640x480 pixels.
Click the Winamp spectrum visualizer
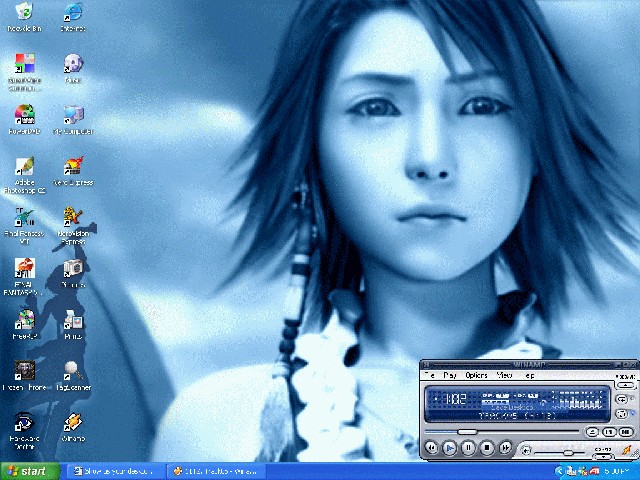[578, 400]
